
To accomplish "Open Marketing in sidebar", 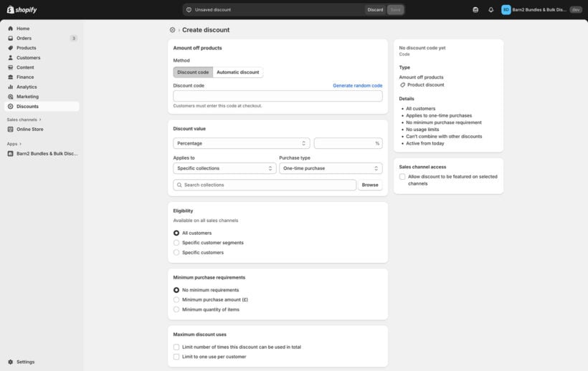I will point(42,97).
